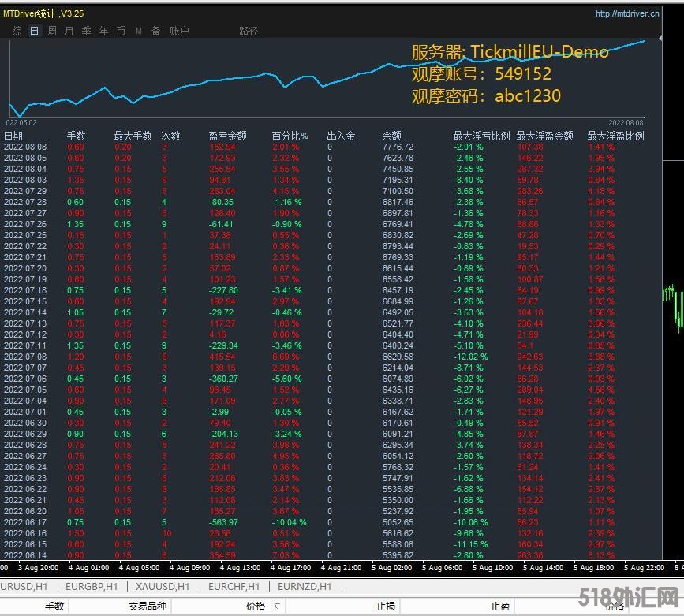Show the 季 quarterly statistics view
This screenshot has height=616, width=684.
point(87,31)
